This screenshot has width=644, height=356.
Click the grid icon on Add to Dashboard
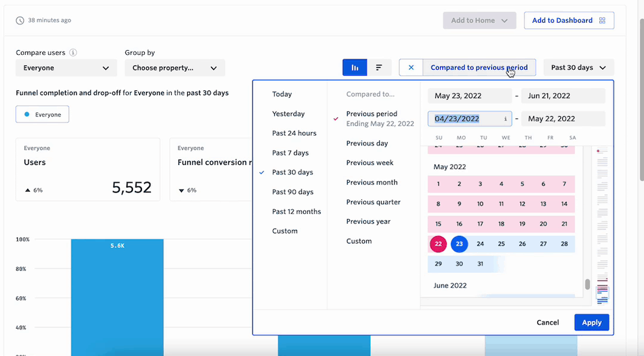(602, 21)
